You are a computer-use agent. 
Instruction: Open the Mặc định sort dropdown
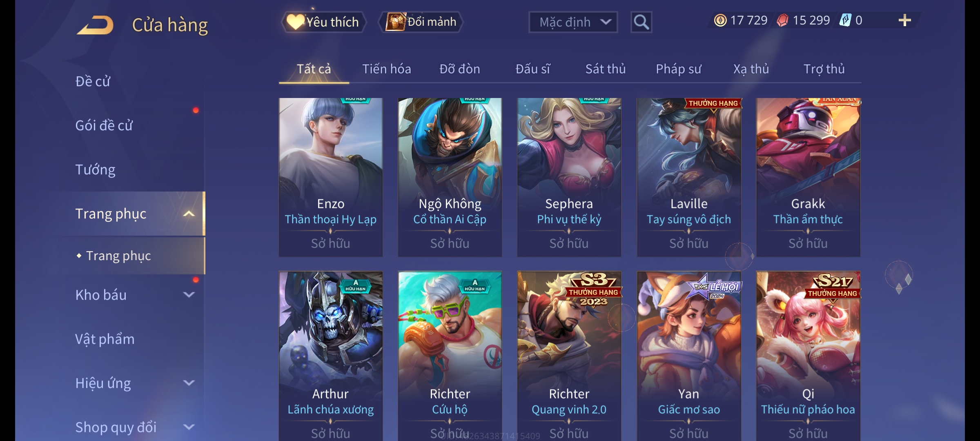[x=573, y=22]
